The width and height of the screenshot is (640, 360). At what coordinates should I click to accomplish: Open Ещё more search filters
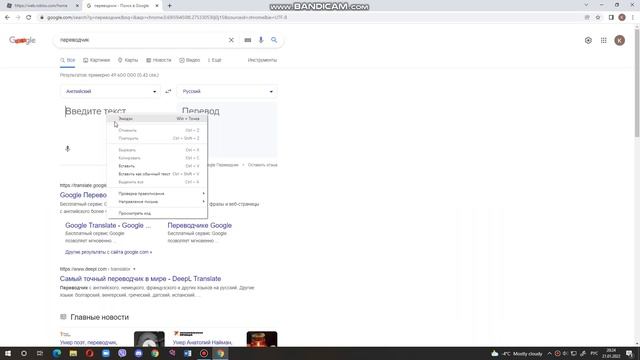(x=215, y=60)
